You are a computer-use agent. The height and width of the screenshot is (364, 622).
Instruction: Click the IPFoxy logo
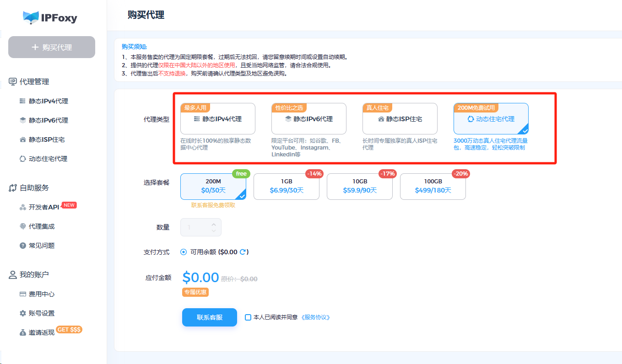pyautogui.click(x=50, y=18)
